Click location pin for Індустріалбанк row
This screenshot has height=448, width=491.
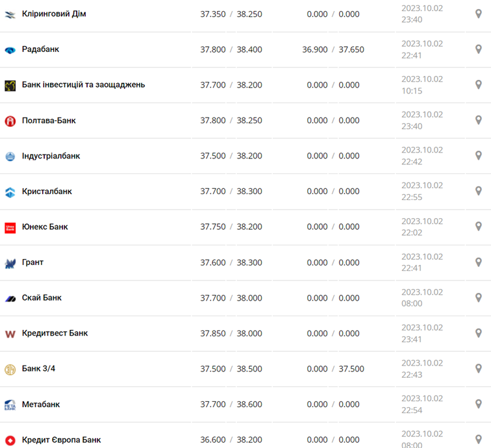pos(479,156)
